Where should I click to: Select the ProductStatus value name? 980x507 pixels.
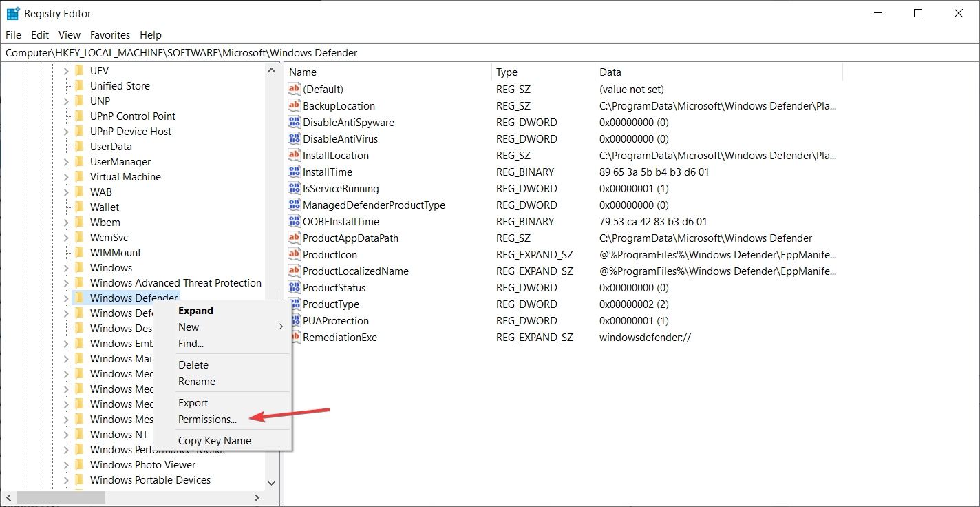click(x=334, y=287)
